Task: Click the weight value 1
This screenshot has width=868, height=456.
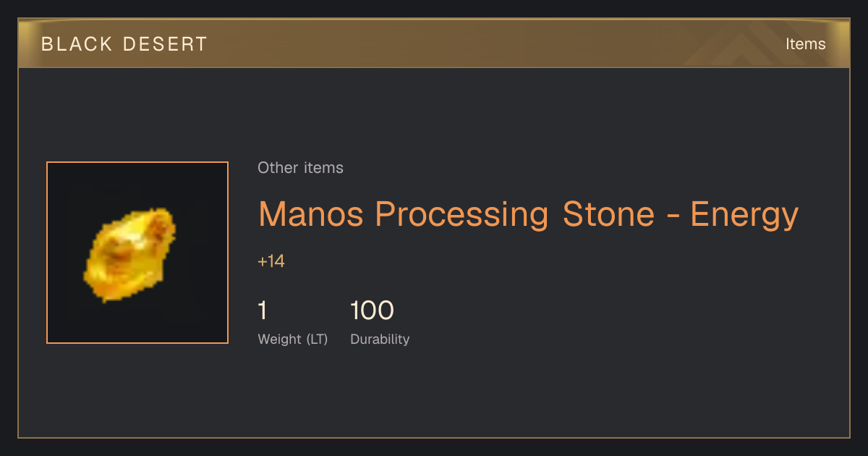Action: (x=263, y=311)
